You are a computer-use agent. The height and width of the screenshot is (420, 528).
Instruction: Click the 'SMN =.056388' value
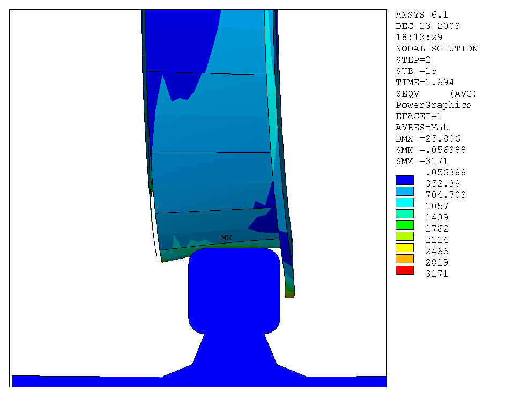point(430,150)
